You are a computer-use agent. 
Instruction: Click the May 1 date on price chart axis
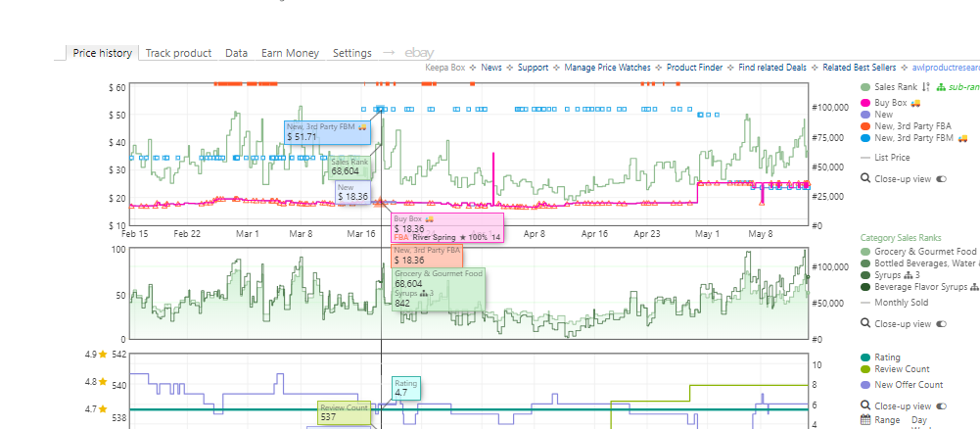coord(708,234)
